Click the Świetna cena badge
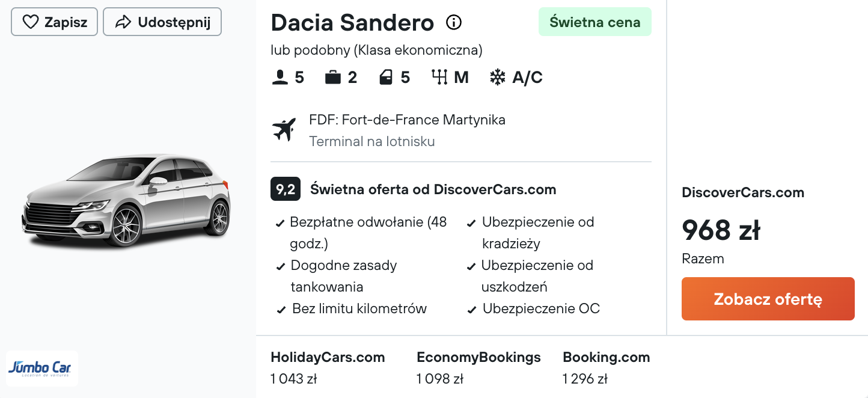Viewport: 868px width, 398px height. point(595,22)
